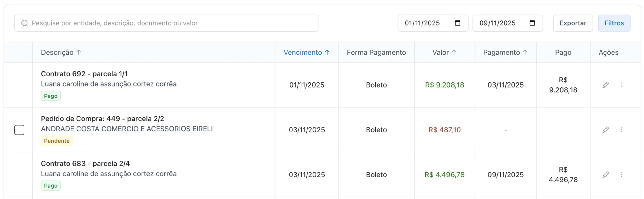Click pencil icon for Pedido de Compra 449

[606, 130]
